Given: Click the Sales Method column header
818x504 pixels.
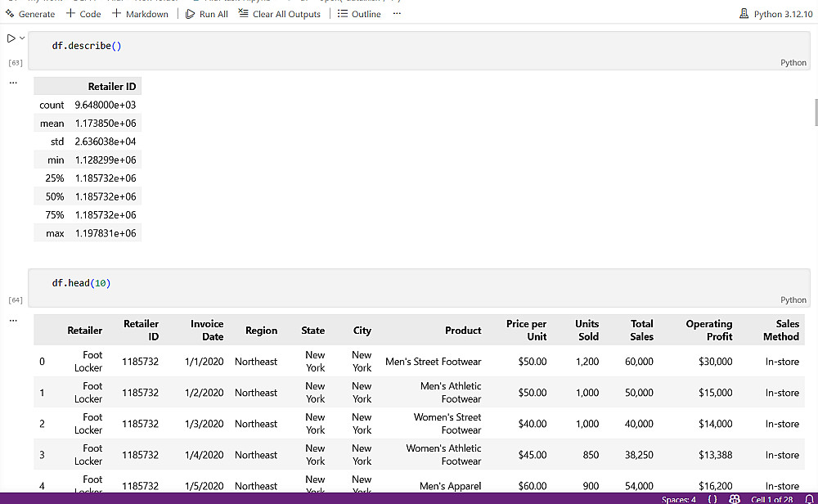Looking at the screenshot, I should (781, 331).
